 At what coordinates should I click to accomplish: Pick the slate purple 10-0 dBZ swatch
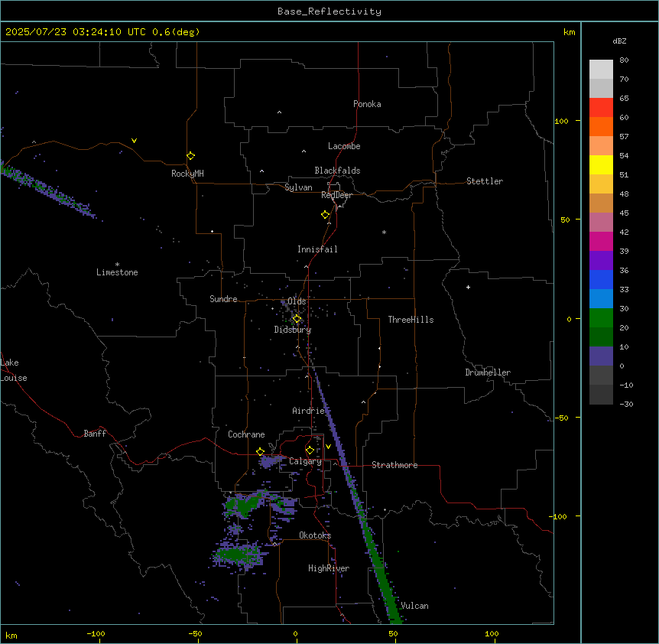coord(601,356)
